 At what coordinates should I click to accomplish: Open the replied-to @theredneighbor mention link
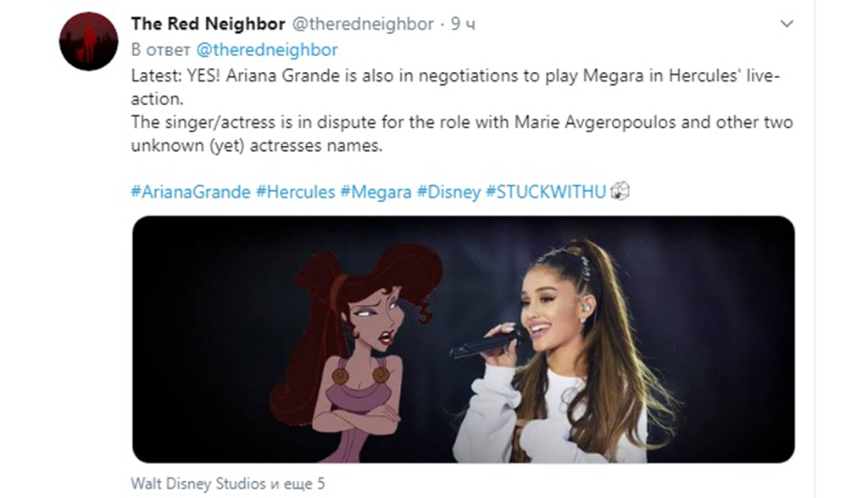coord(267,50)
